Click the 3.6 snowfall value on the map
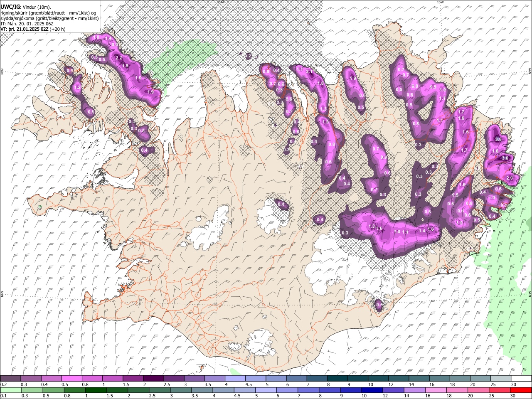This screenshot has width=532, height=399. click(x=505, y=158)
